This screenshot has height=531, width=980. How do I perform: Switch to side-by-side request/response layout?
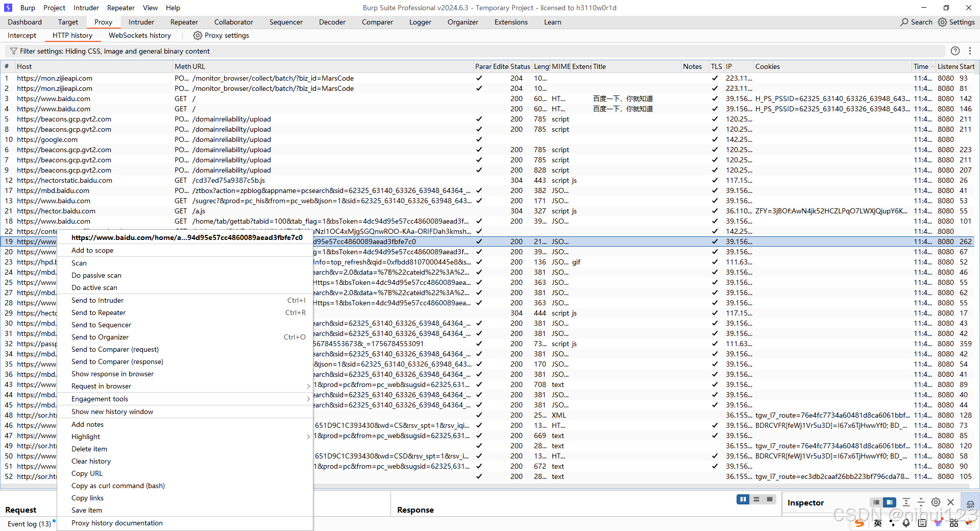coord(743,499)
